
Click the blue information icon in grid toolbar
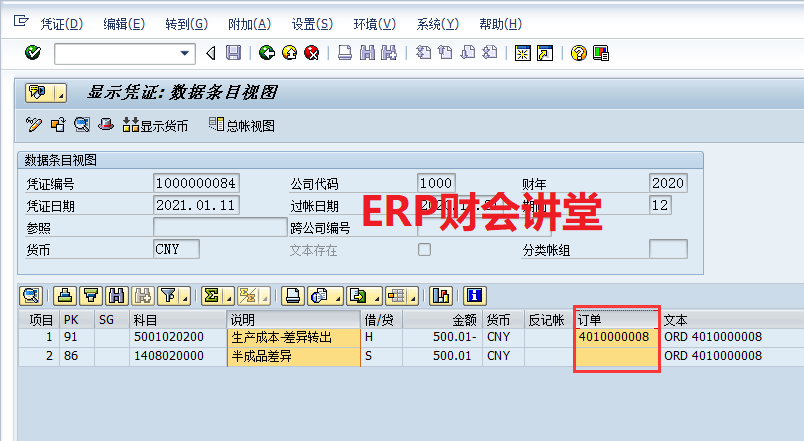tap(474, 295)
